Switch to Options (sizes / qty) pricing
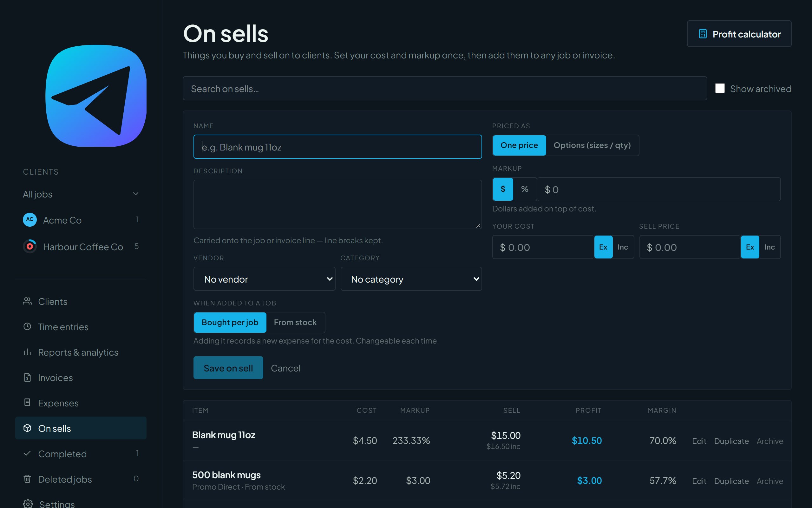812x508 pixels. 592,145
